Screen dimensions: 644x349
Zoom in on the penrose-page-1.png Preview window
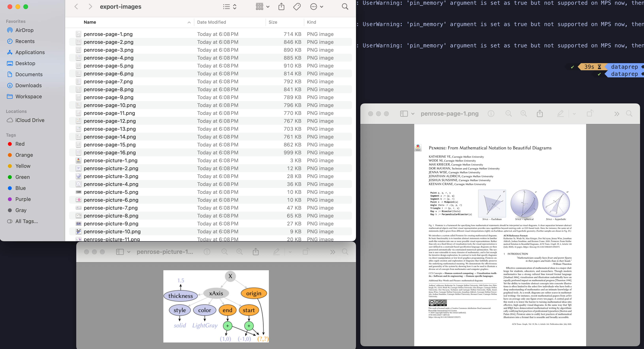point(523,114)
